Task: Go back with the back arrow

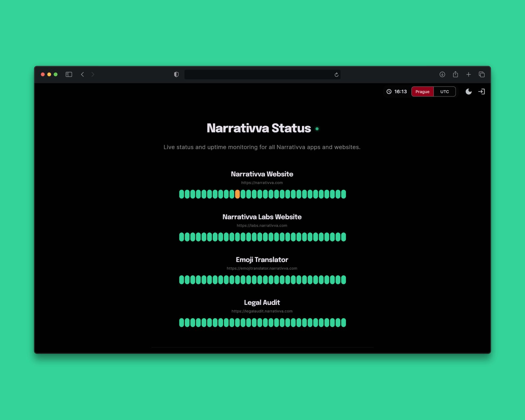Action: [82, 74]
